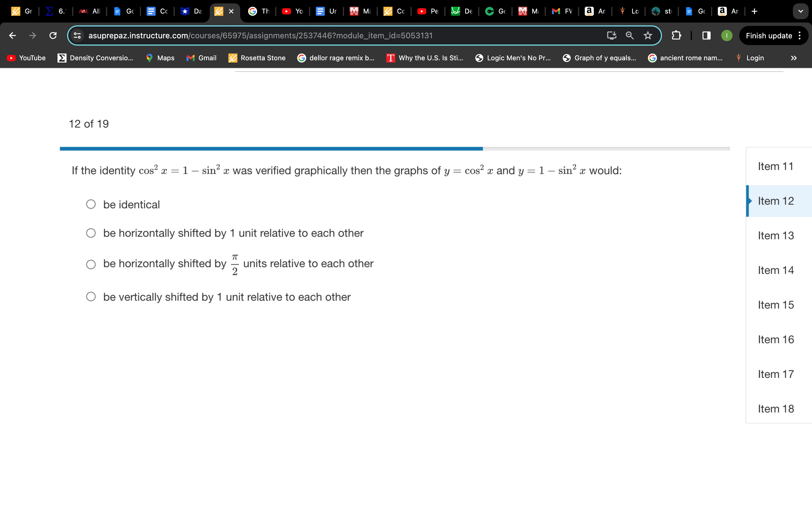Open site information icon beside URL
The height and width of the screenshot is (507, 812).
click(78, 35)
